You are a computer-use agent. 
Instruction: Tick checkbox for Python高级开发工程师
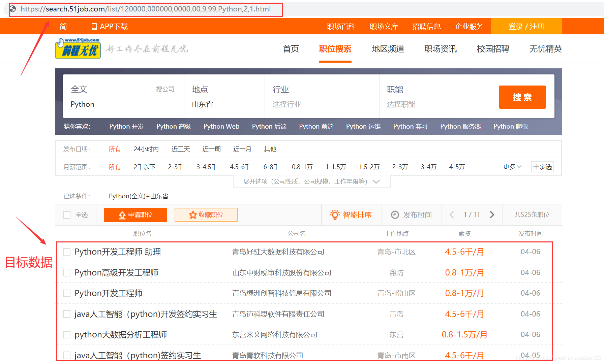click(67, 272)
